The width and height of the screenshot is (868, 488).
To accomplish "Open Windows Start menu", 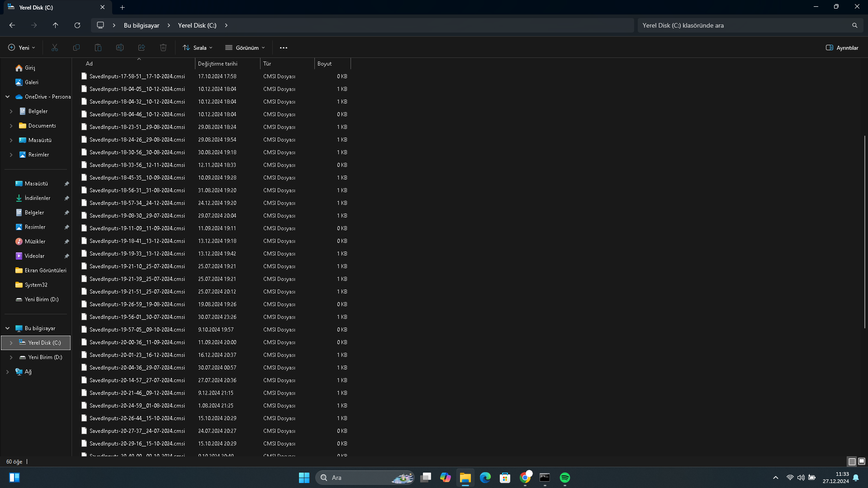I will tap(304, 478).
